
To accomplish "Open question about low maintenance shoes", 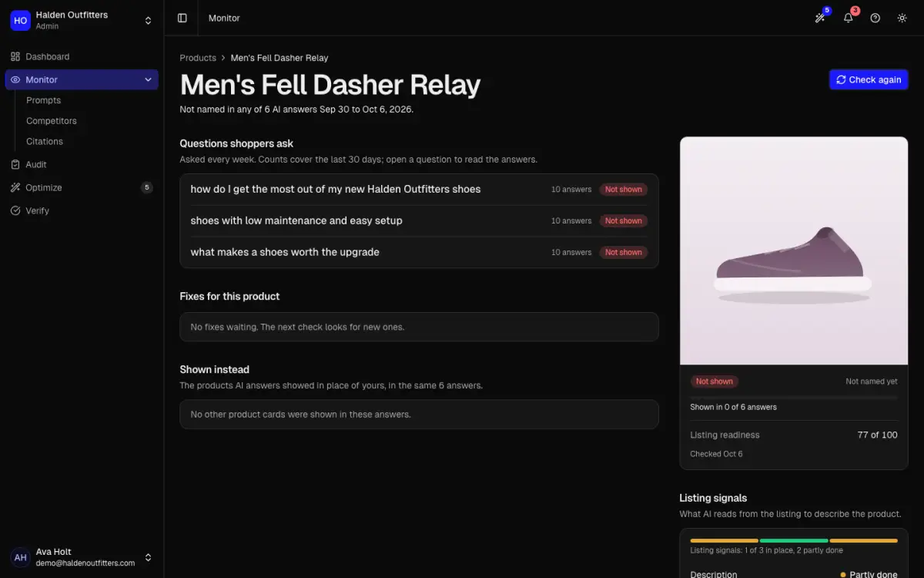I will [419, 220].
